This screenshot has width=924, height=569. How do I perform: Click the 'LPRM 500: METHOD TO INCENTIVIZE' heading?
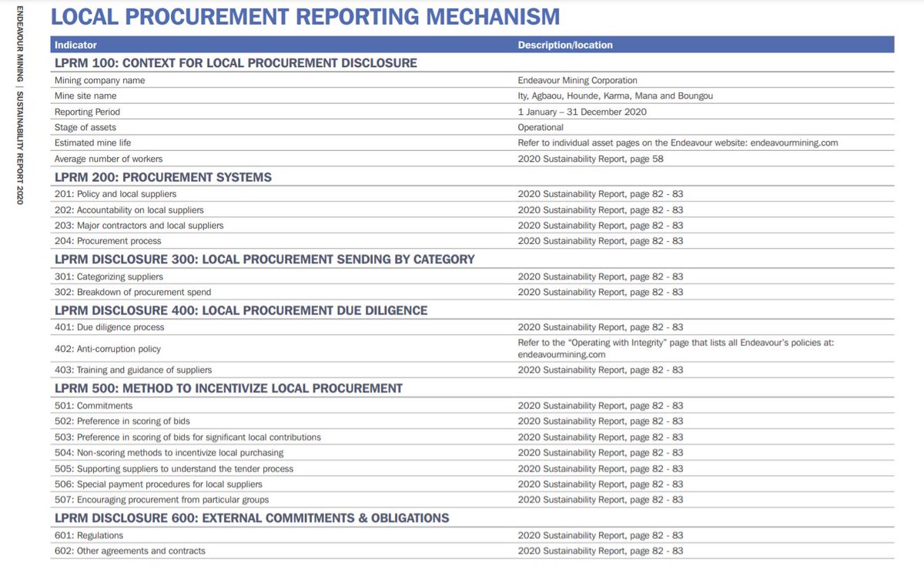pyautogui.click(x=229, y=388)
